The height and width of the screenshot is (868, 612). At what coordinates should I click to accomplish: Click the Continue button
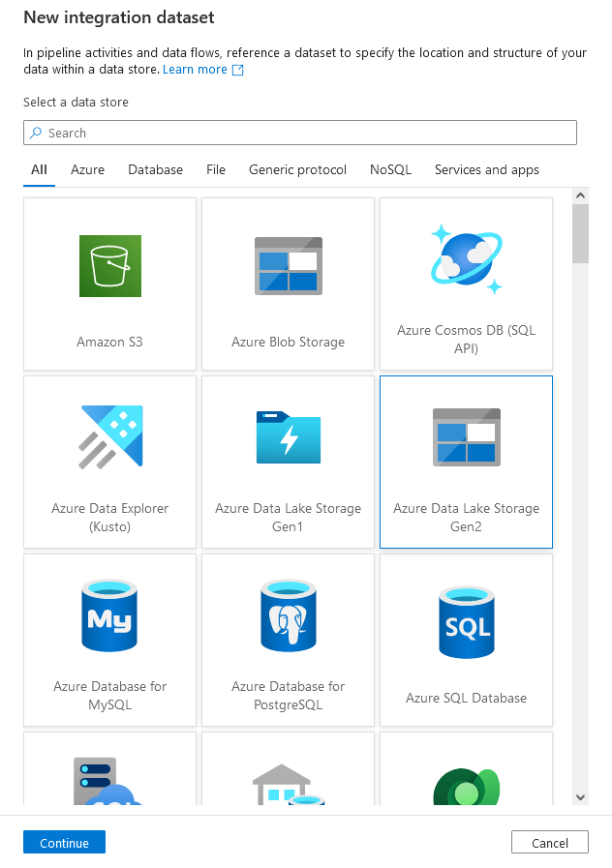click(x=64, y=843)
